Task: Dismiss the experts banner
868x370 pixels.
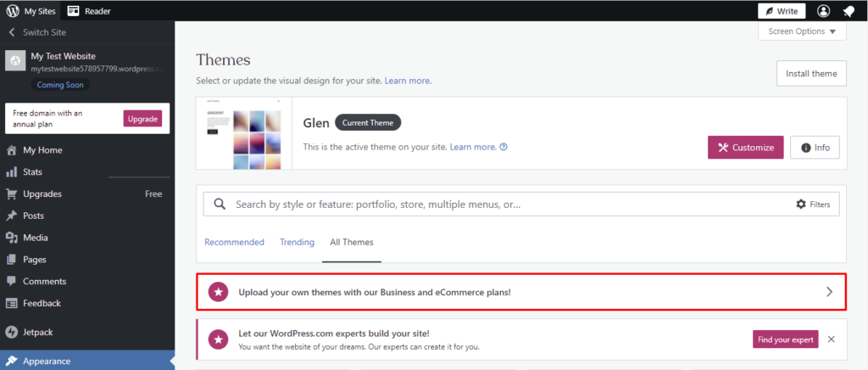Action: 831,339
